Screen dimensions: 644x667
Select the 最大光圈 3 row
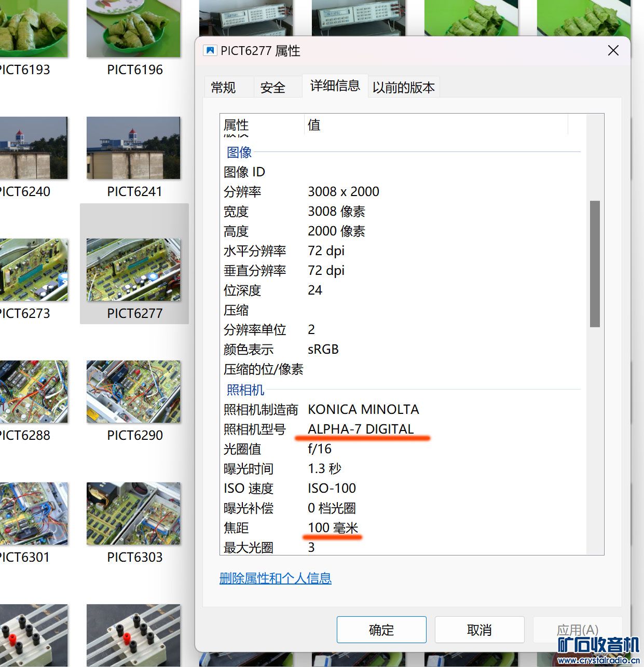[402, 547]
